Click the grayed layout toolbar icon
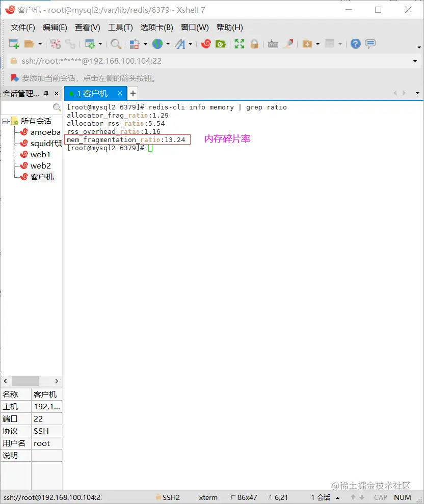This screenshot has height=504, width=424. (330, 44)
